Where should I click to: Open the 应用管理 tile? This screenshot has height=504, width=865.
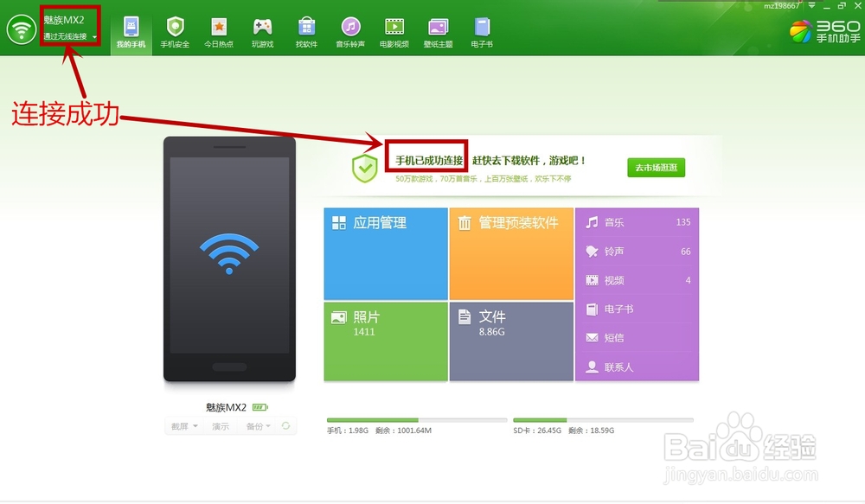tap(386, 253)
